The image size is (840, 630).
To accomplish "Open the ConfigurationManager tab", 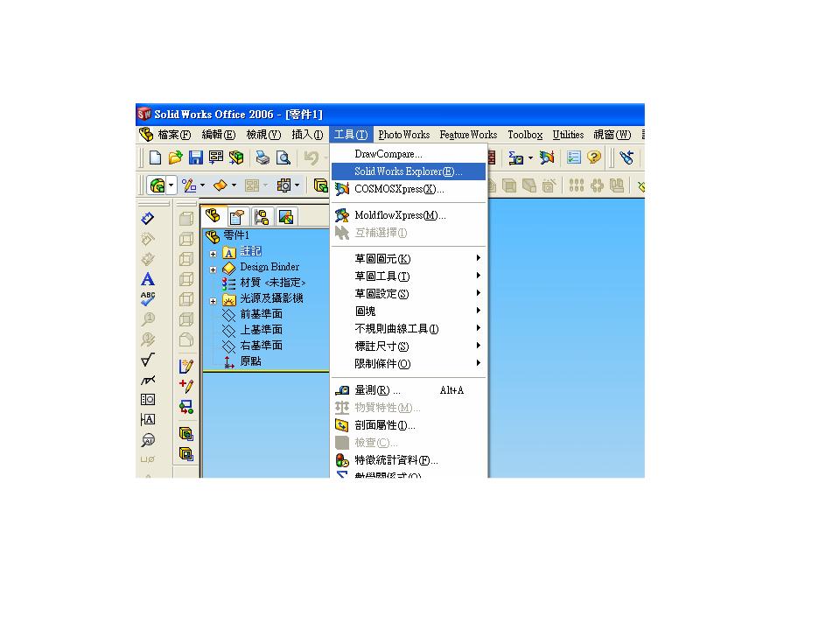I will click(x=262, y=217).
